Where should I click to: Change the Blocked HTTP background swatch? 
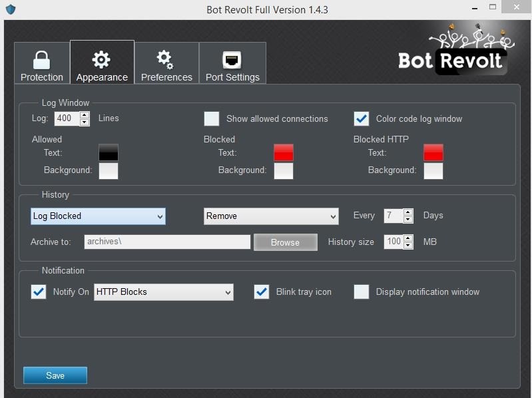(433, 170)
